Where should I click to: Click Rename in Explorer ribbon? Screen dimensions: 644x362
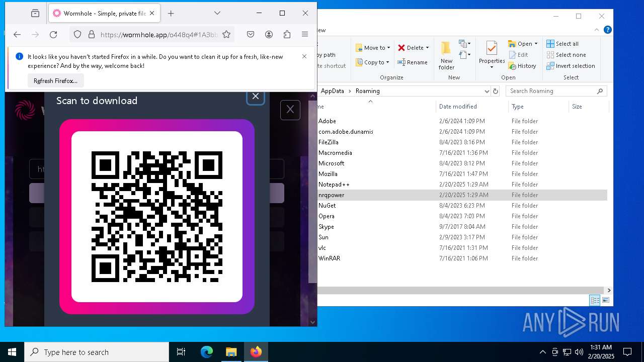point(413,62)
